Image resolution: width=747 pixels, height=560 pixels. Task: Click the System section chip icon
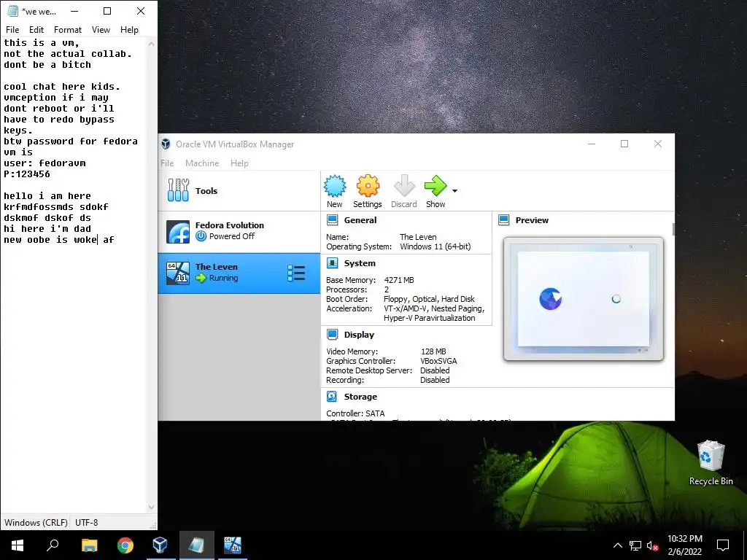tap(333, 262)
